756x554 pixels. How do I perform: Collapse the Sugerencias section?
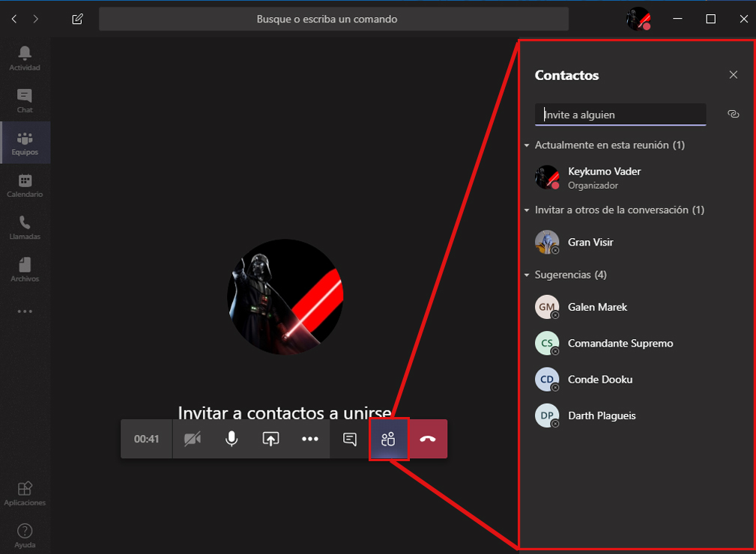point(527,275)
